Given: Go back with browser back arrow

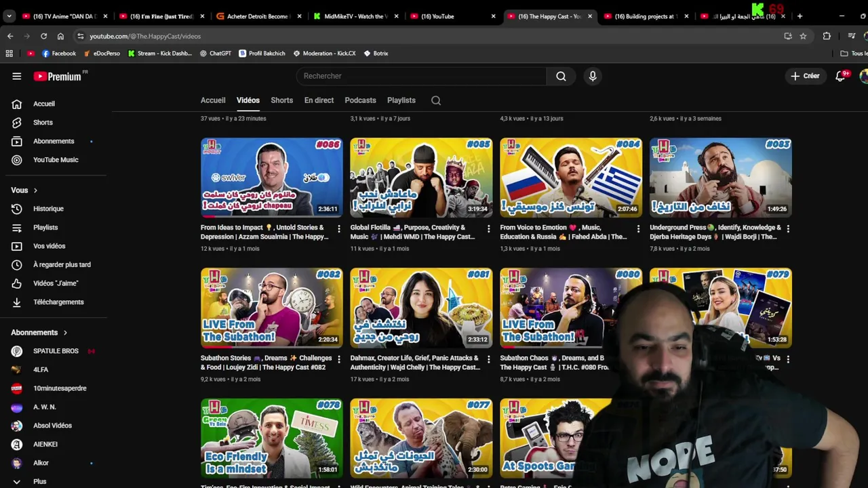Looking at the screenshot, I should (10, 36).
